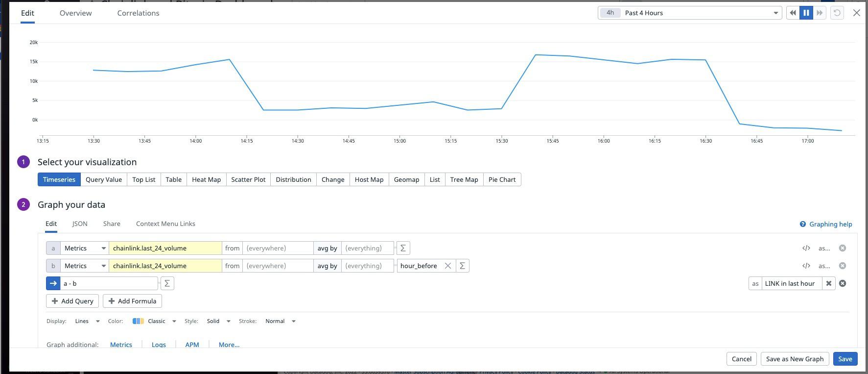The width and height of the screenshot is (868, 374).
Task: Toggle the query b letter badge
Action: 53,266
